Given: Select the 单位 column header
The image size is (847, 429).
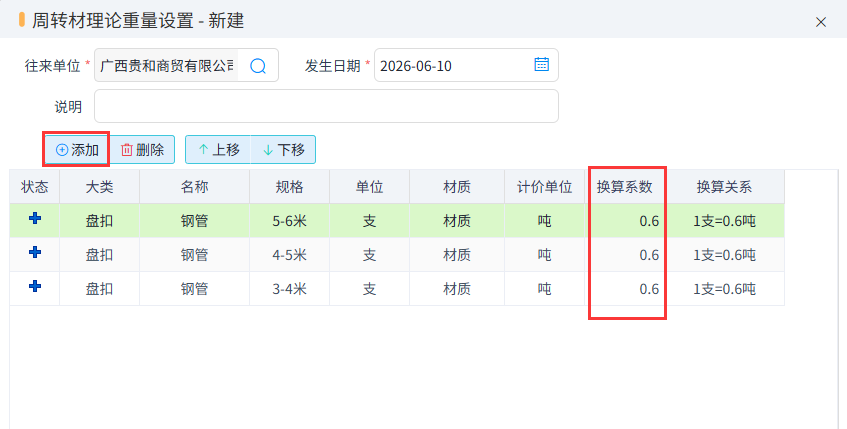Looking at the screenshot, I should click(x=369, y=187).
